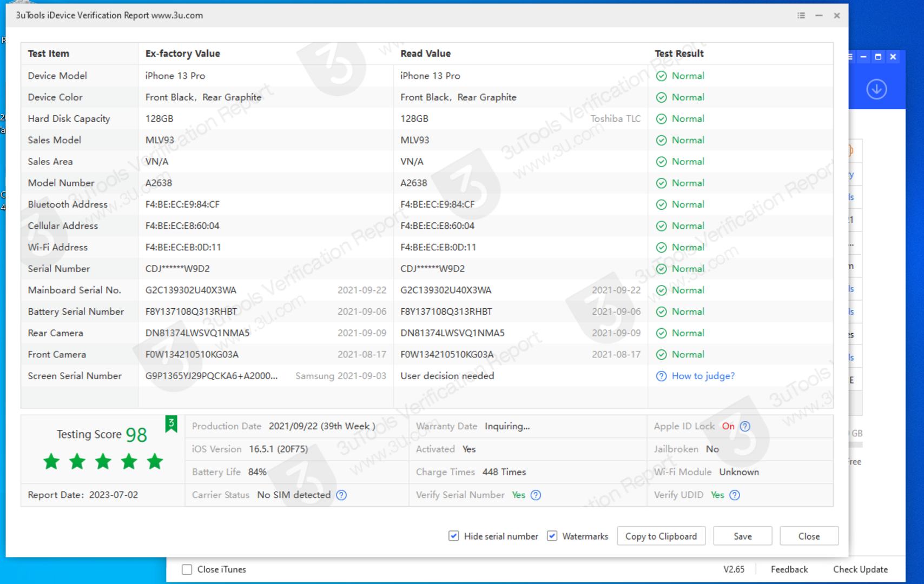Click Check Update in the bottom bar
Screen dimensions: 924x584
[860, 569]
